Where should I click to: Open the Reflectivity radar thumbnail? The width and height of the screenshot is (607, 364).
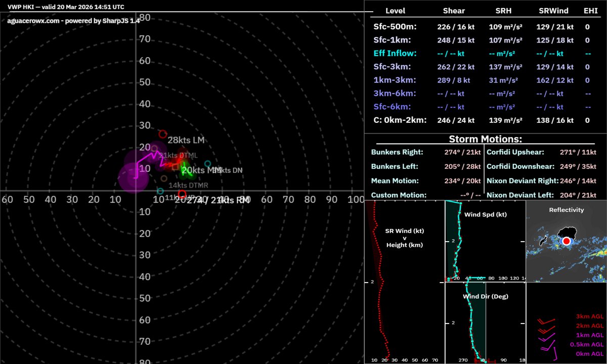pyautogui.click(x=567, y=241)
